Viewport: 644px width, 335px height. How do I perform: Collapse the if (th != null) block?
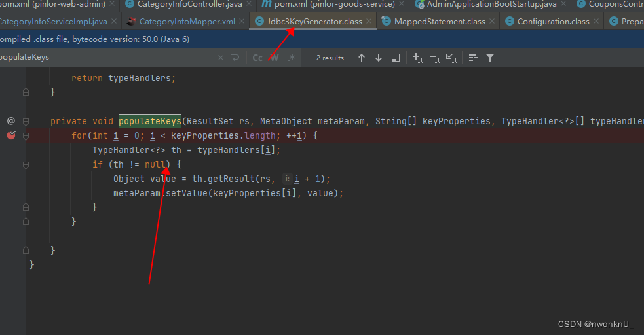(x=26, y=165)
